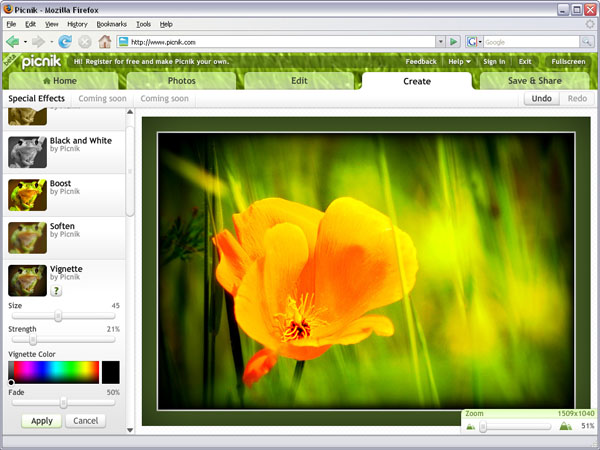Switch to the Home tab
Viewport: 600px width, 450px height.
coord(64,81)
